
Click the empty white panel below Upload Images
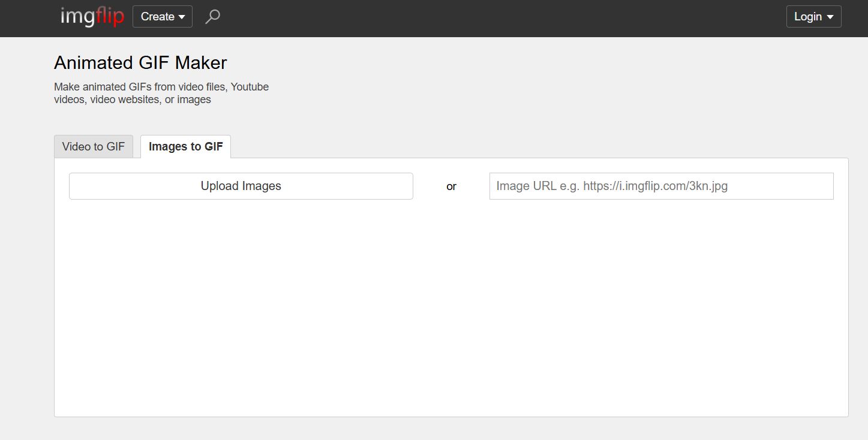pyautogui.click(x=241, y=306)
